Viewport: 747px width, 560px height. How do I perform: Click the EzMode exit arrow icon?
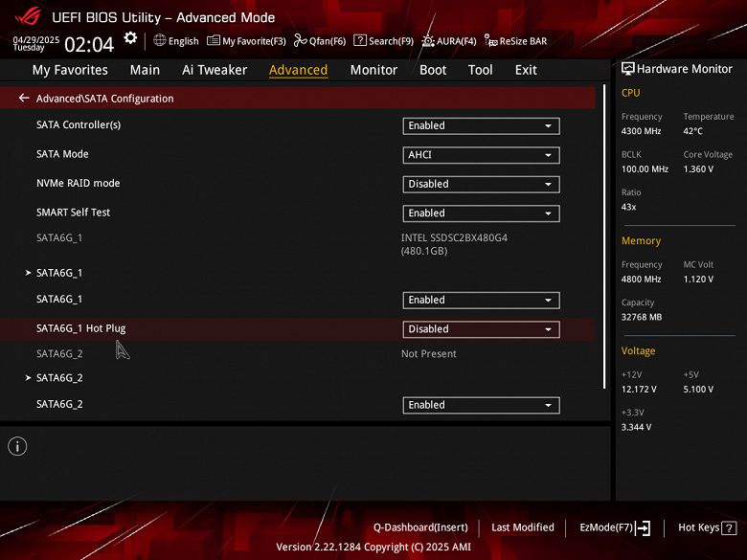643,527
